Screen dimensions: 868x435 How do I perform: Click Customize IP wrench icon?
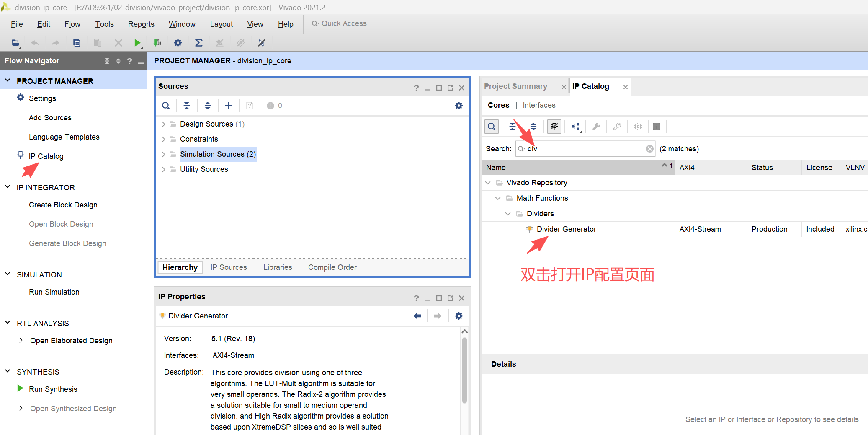click(596, 127)
